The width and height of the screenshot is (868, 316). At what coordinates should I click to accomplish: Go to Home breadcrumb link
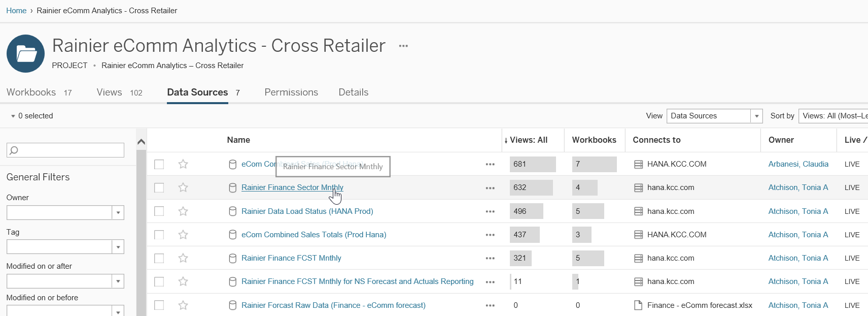(16, 11)
